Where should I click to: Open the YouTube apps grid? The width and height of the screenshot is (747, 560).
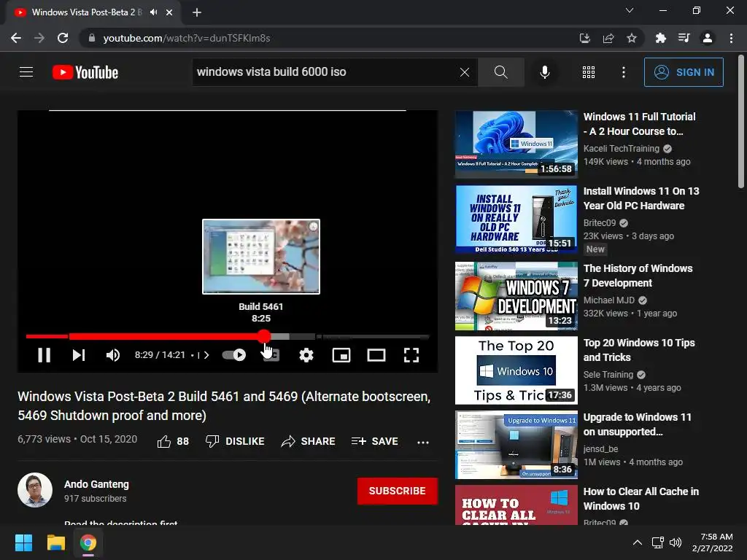589,72
